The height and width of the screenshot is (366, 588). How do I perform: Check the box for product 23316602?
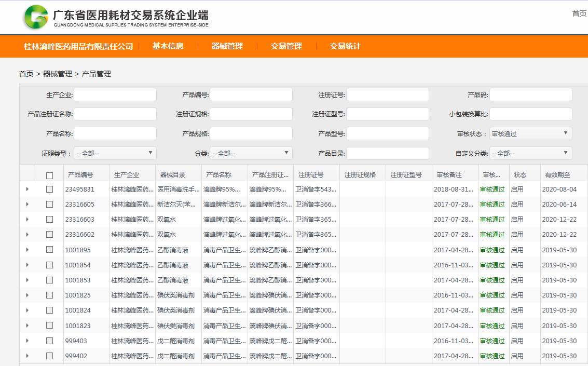(49, 234)
